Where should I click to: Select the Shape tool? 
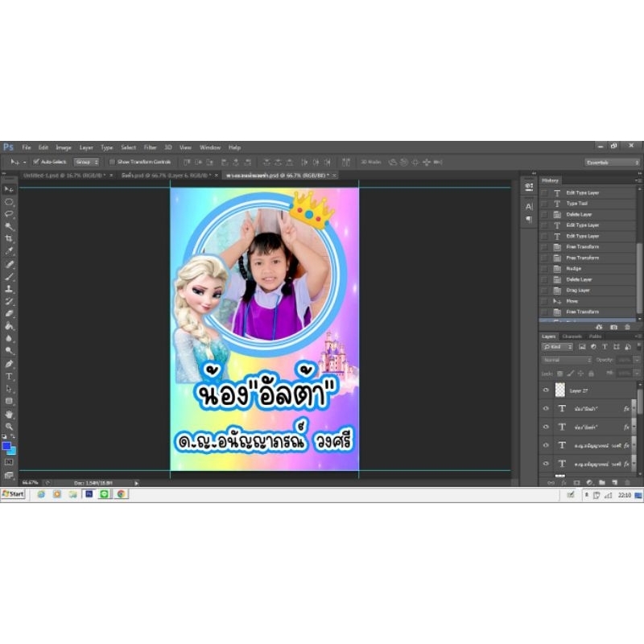pyautogui.click(x=9, y=401)
